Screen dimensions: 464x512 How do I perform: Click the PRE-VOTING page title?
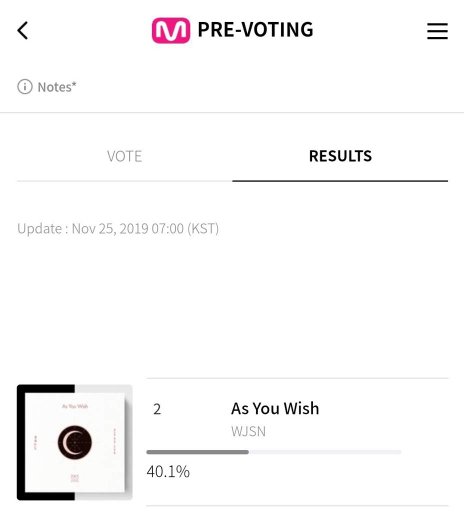[255, 30]
